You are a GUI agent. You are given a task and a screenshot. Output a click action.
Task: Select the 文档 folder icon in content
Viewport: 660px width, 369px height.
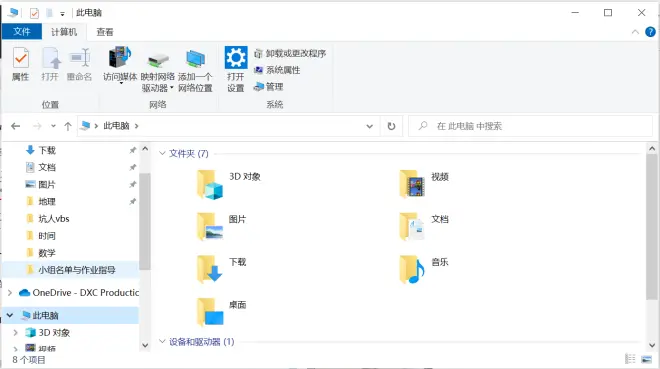(412, 226)
